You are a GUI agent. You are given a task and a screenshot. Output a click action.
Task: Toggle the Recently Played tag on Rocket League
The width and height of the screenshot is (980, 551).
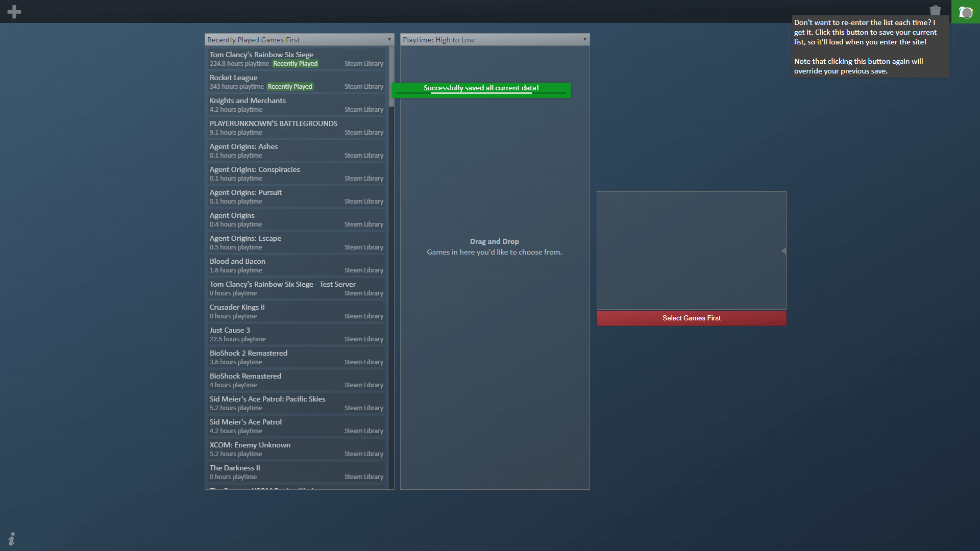[x=290, y=86]
